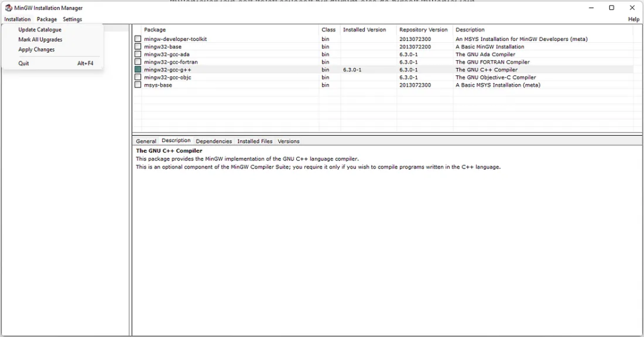Click 'A Basic MinGW Installation' description

click(x=489, y=47)
